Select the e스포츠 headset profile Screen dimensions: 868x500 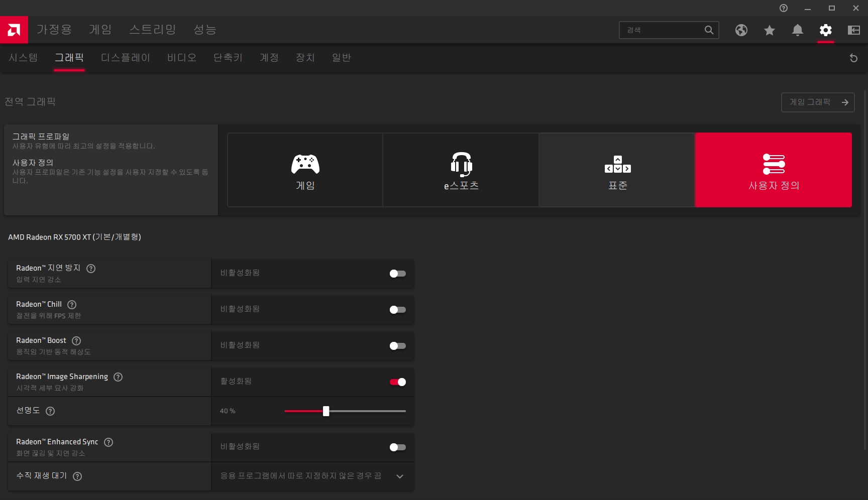461,170
